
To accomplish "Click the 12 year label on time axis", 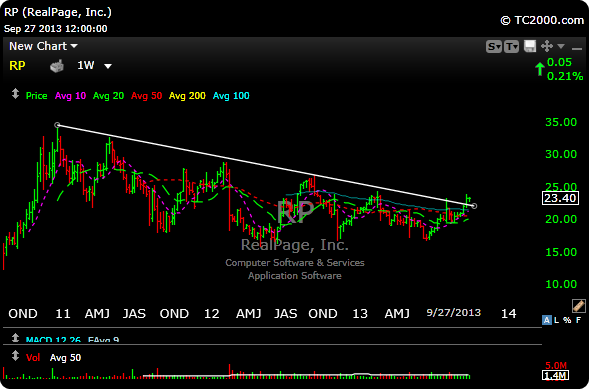I will pyautogui.click(x=211, y=313).
